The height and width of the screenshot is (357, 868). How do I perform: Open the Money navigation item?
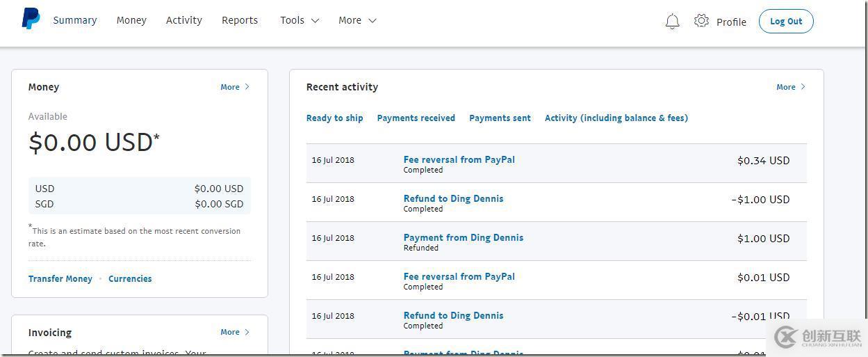(131, 20)
